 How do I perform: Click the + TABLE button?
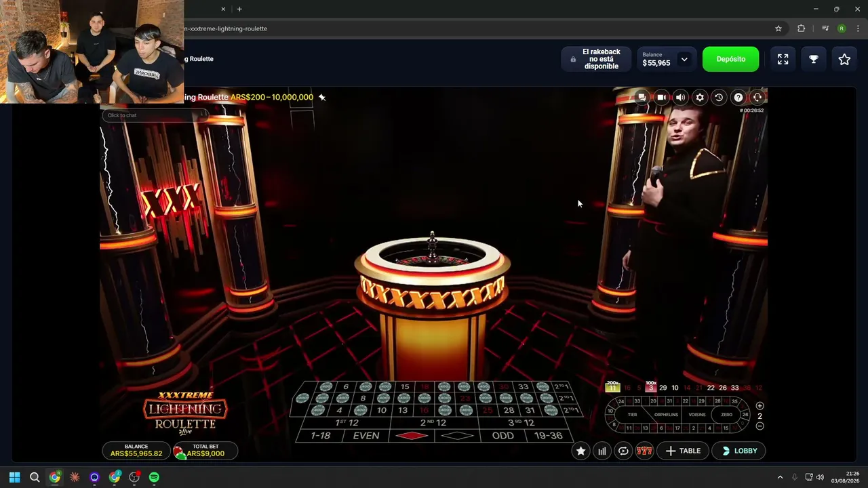(683, 451)
